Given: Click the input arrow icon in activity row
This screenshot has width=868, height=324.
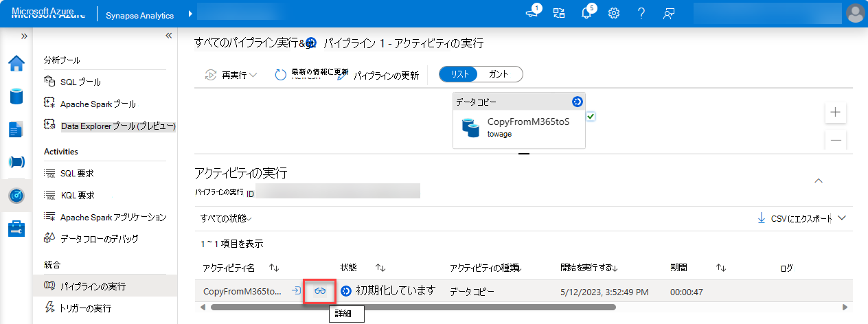Looking at the screenshot, I should coord(296,291).
